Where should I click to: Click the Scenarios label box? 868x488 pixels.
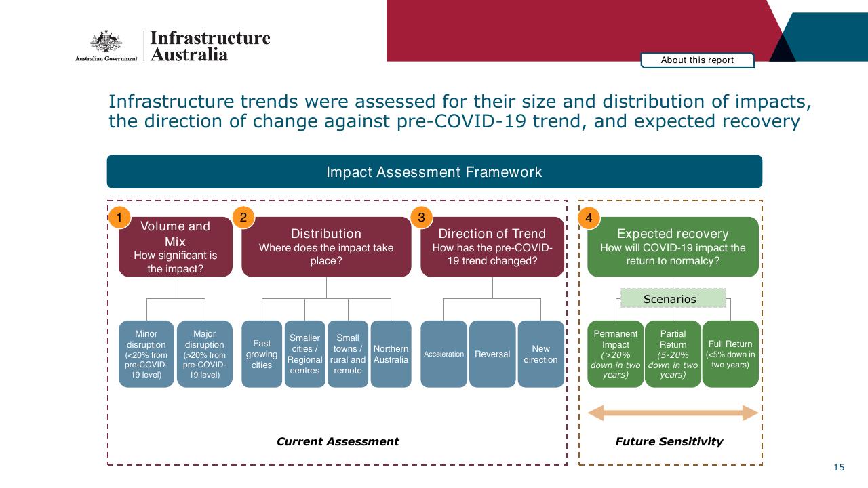[x=673, y=298]
